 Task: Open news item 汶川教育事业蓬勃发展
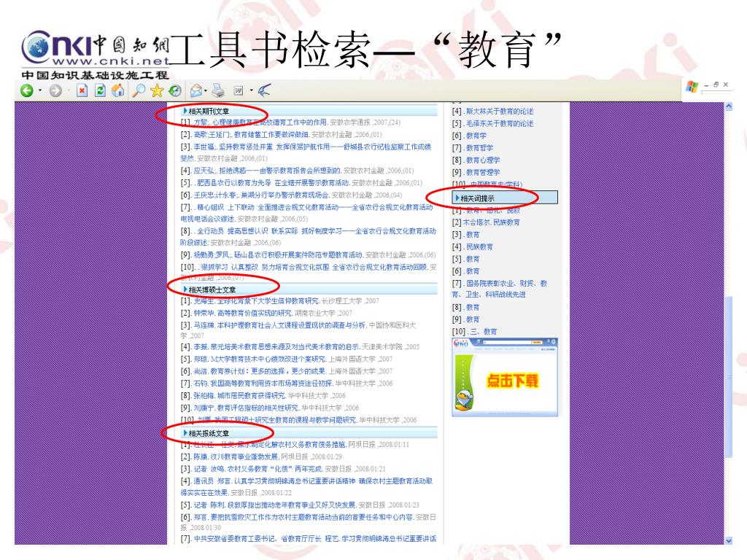pyautogui.click(x=245, y=456)
